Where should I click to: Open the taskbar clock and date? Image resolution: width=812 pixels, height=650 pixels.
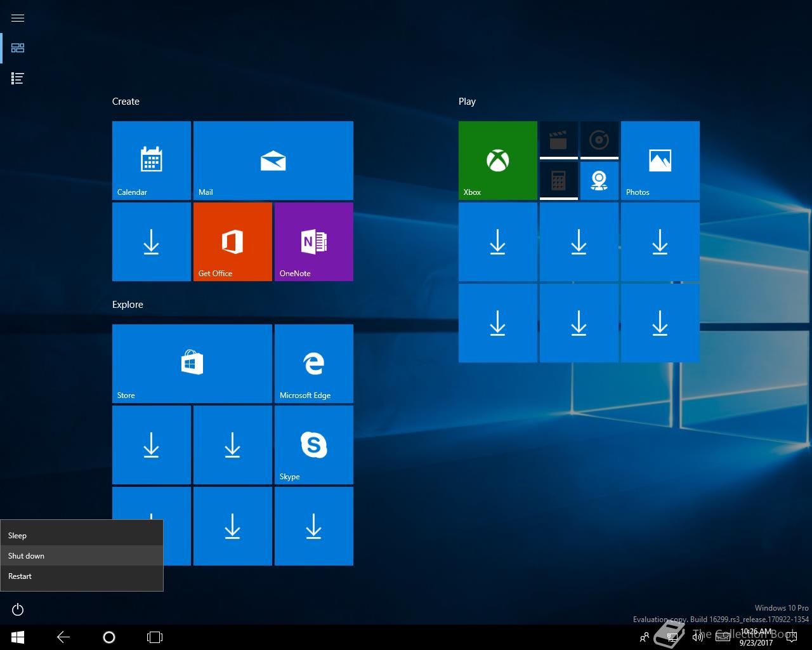[x=756, y=637]
